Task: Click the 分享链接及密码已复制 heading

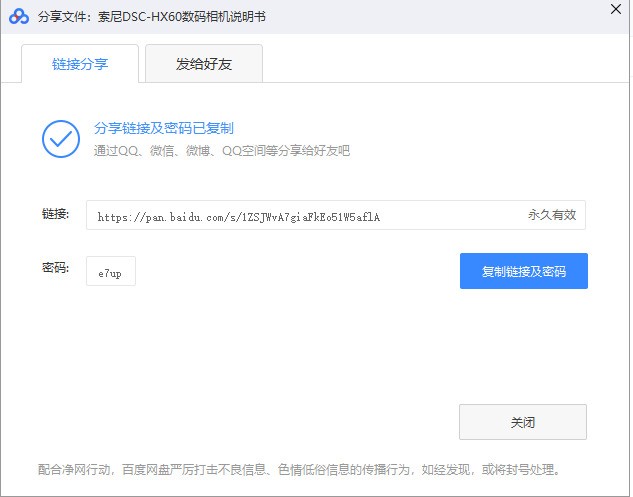Action: pyautogui.click(x=164, y=129)
